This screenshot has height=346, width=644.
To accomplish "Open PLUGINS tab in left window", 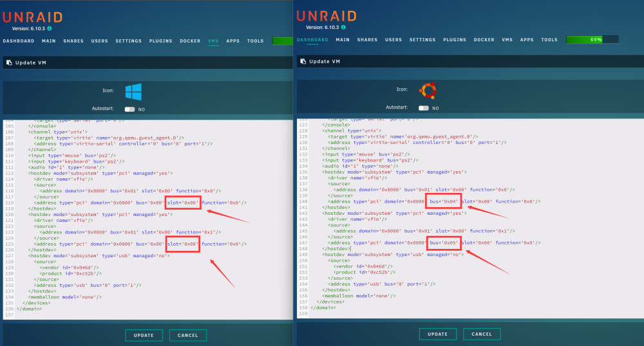I will 160,41.
